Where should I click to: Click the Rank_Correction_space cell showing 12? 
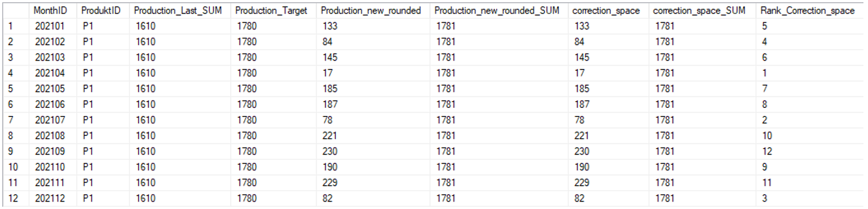tap(810, 151)
